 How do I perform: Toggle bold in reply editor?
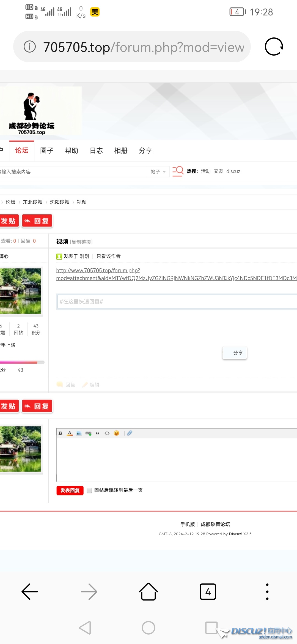click(x=60, y=433)
